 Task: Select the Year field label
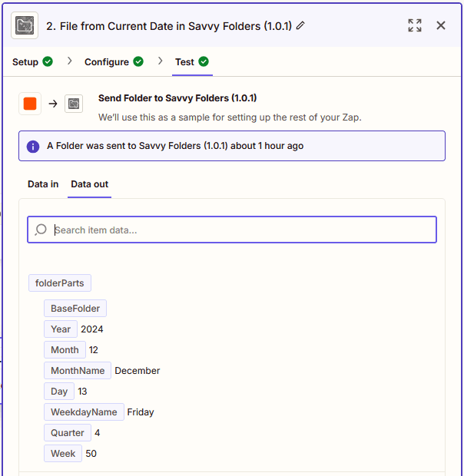point(61,329)
